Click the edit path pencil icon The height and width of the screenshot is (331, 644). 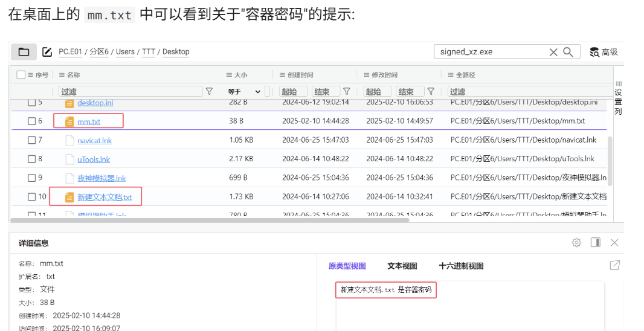pyautogui.click(x=47, y=52)
